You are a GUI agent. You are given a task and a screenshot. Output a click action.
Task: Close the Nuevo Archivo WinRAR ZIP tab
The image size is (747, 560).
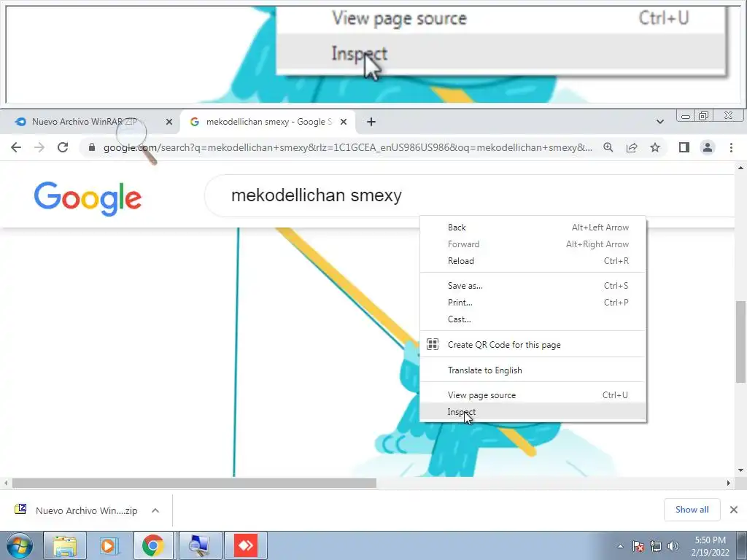point(169,122)
